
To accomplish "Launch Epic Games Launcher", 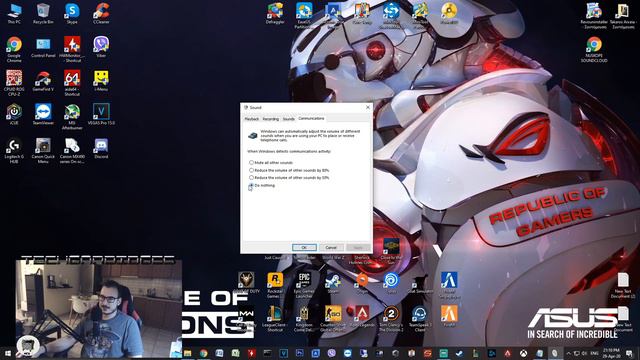I will pyautogui.click(x=304, y=284).
